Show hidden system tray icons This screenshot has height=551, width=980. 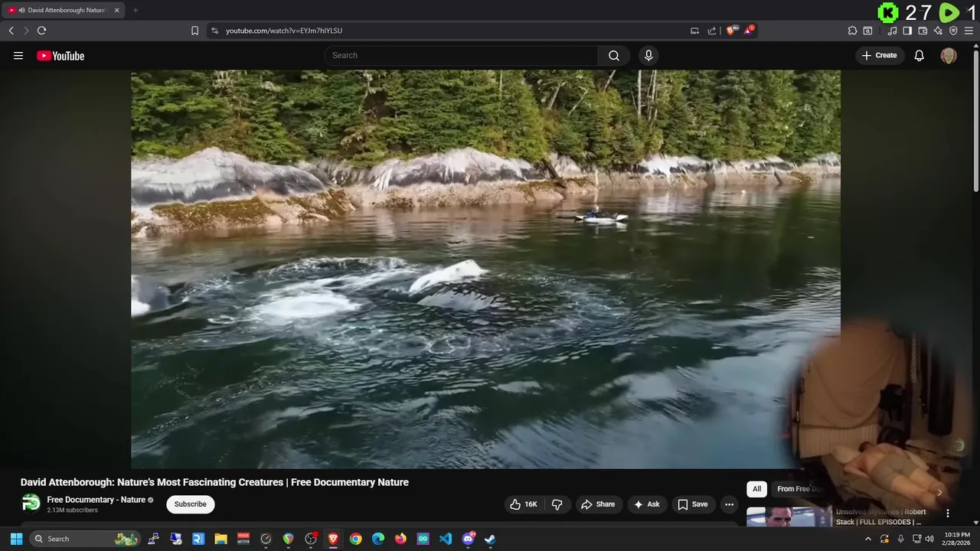[x=867, y=539]
